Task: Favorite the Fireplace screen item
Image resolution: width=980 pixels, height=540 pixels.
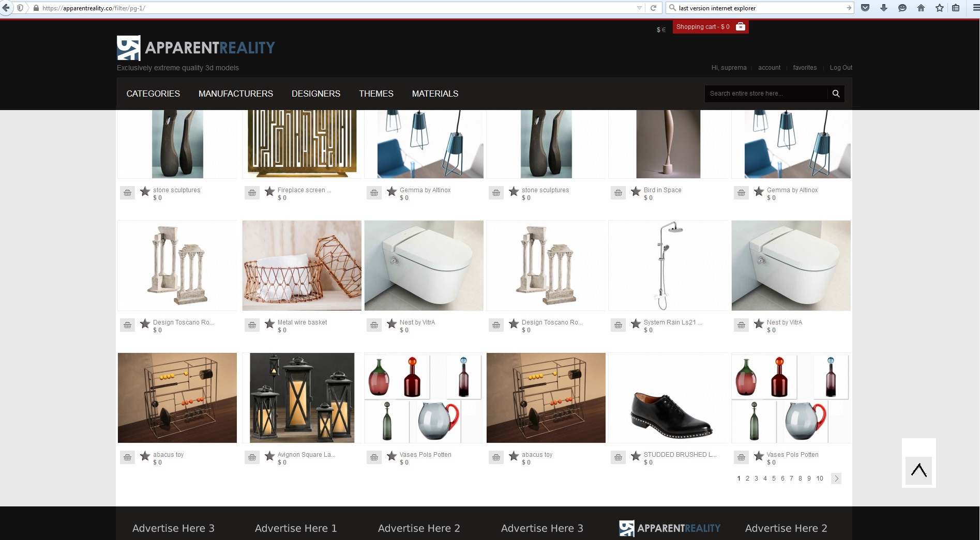Action: (269, 192)
